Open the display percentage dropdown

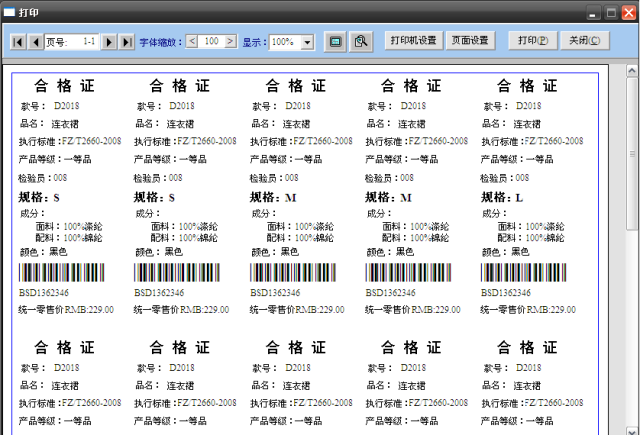306,42
